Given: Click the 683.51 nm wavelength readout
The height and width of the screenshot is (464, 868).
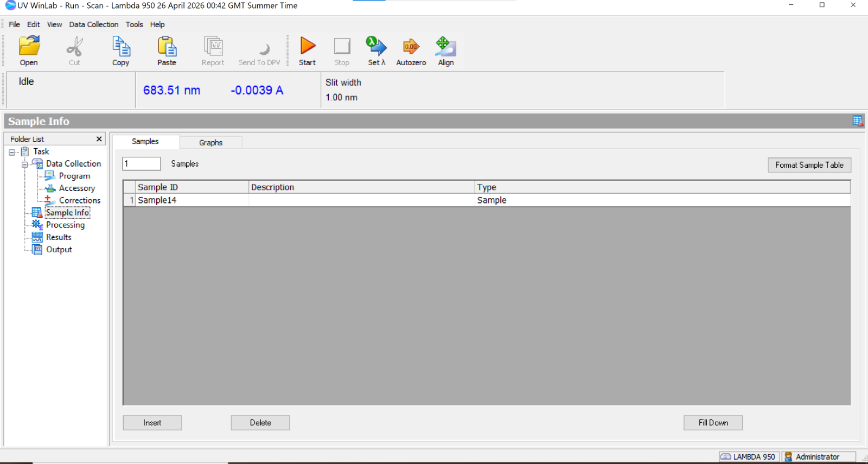Looking at the screenshot, I should 171,90.
